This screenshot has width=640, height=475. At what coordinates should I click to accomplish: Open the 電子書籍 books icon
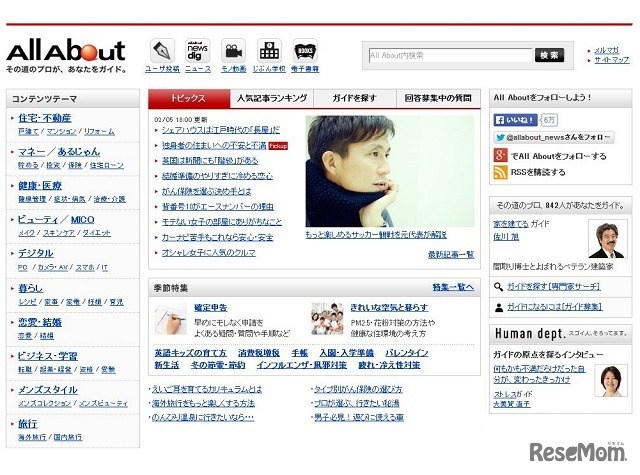(305, 51)
